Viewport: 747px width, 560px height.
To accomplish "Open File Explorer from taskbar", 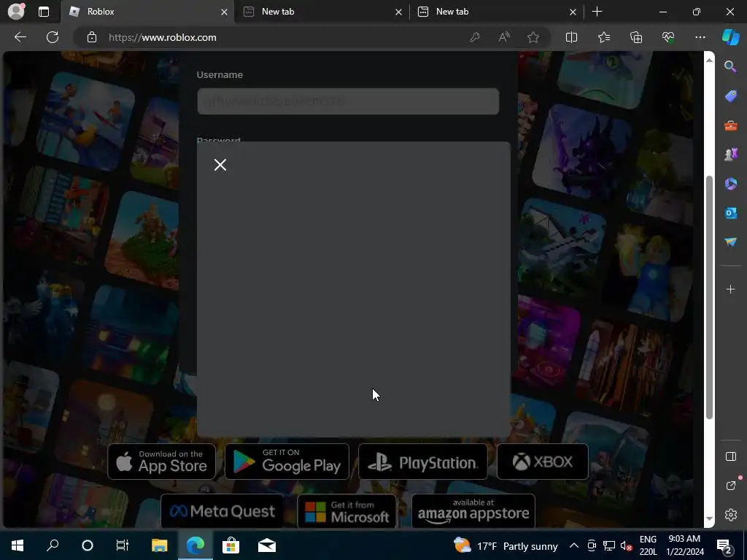I will tap(159, 545).
